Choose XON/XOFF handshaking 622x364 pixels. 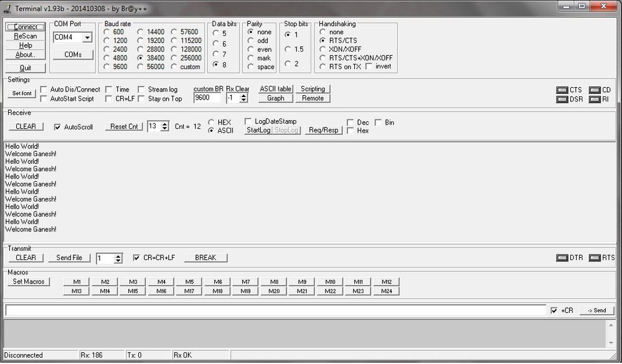click(x=324, y=49)
